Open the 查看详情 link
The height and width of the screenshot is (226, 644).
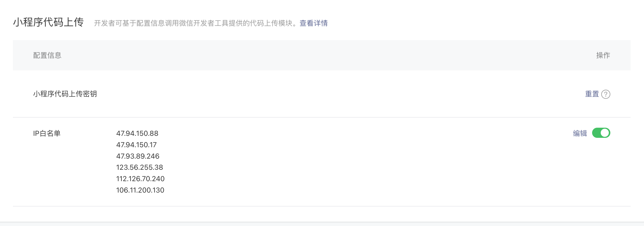coord(314,23)
